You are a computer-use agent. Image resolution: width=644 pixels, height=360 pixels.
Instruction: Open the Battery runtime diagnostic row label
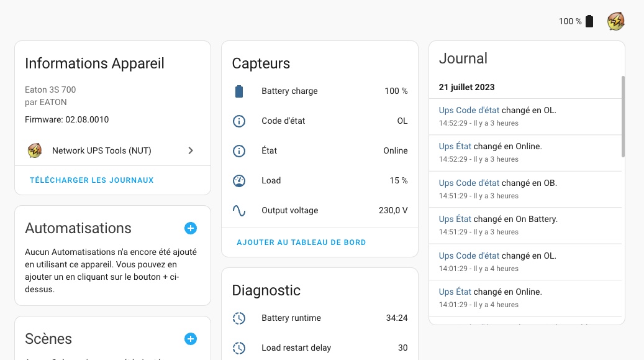click(x=291, y=318)
